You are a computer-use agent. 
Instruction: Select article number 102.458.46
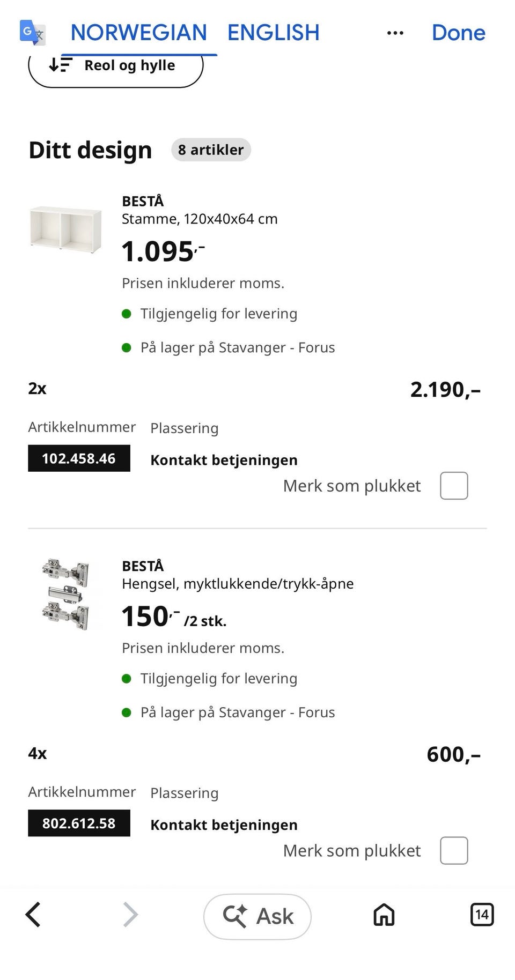79,458
